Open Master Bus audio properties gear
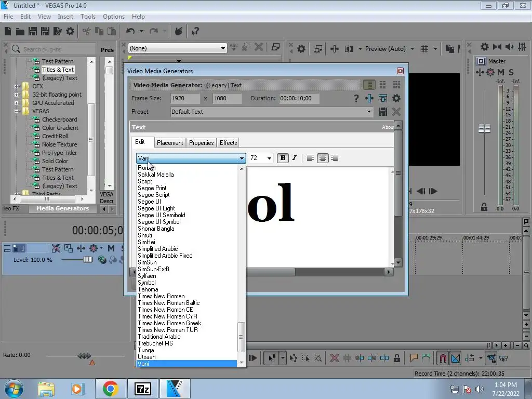 (485, 47)
